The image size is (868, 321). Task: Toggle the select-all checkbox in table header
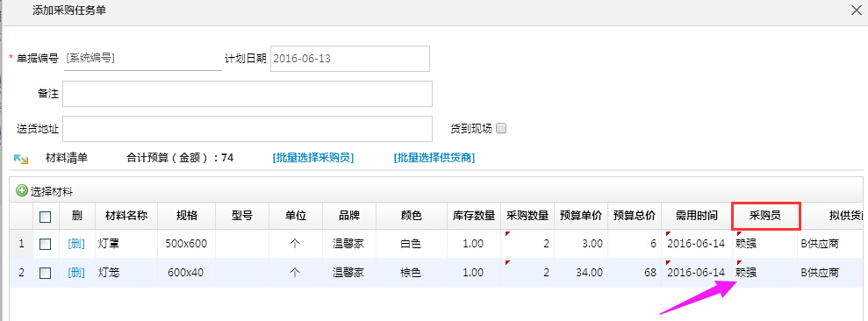(46, 217)
